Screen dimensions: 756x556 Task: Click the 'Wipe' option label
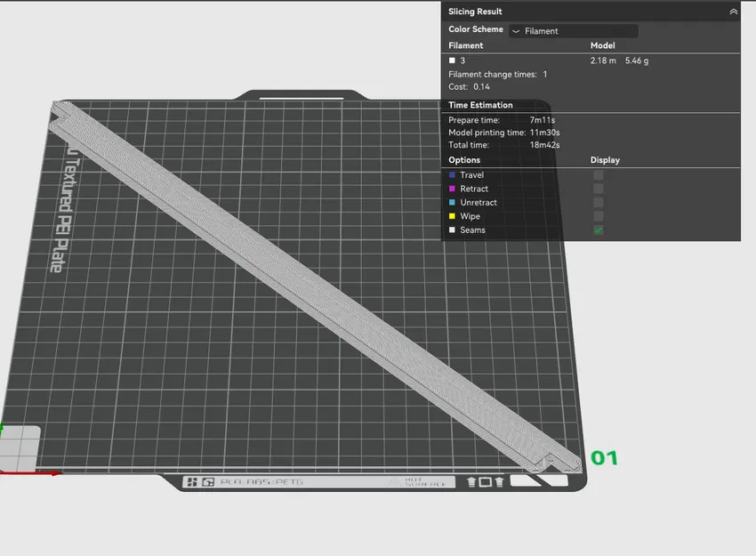pyautogui.click(x=470, y=216)
